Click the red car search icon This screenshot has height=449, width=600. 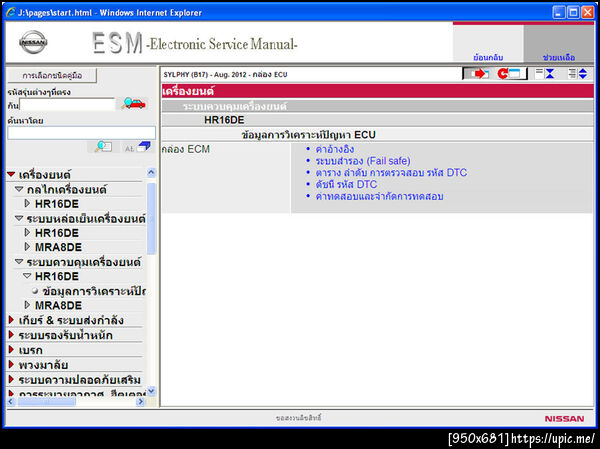coord(133,104)
